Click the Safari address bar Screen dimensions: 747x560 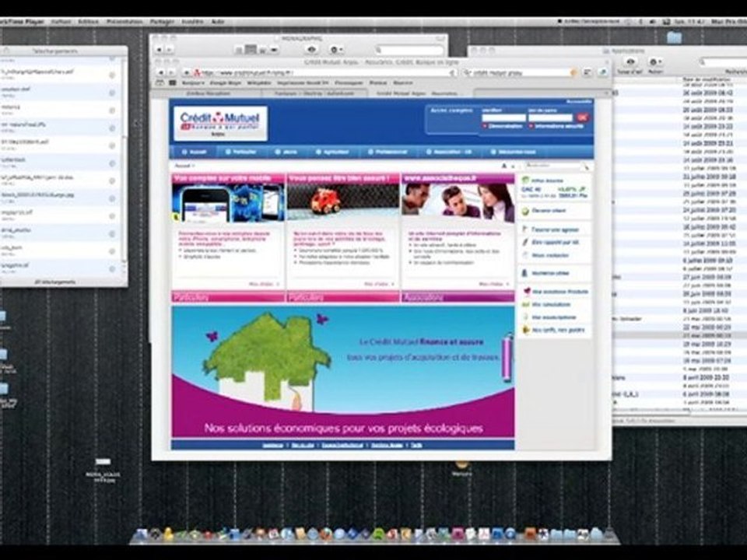click(x=323, y=73)
